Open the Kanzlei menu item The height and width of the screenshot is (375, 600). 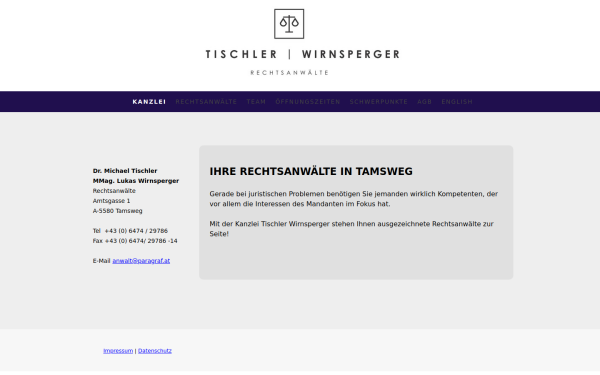(149, 102)
